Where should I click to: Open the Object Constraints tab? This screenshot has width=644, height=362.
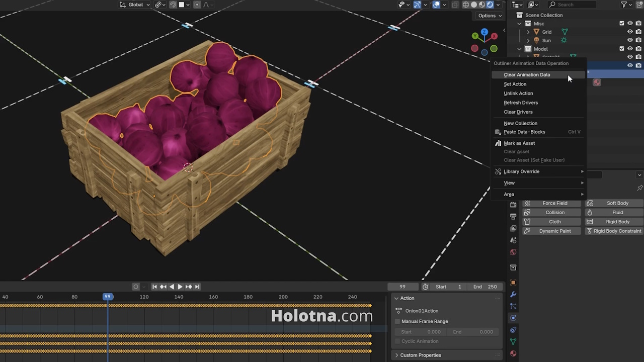513,330
